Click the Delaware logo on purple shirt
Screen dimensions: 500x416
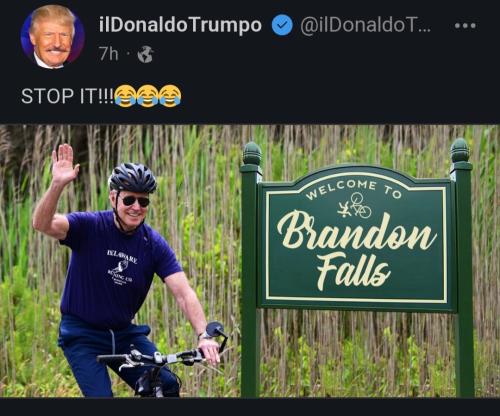(x=121, y=266)
